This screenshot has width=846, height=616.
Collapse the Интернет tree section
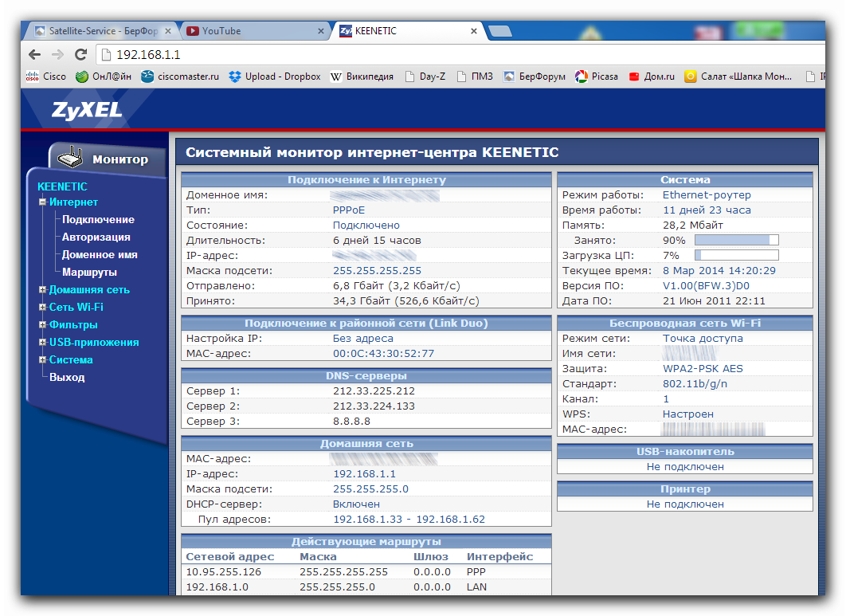coord(42,202)
